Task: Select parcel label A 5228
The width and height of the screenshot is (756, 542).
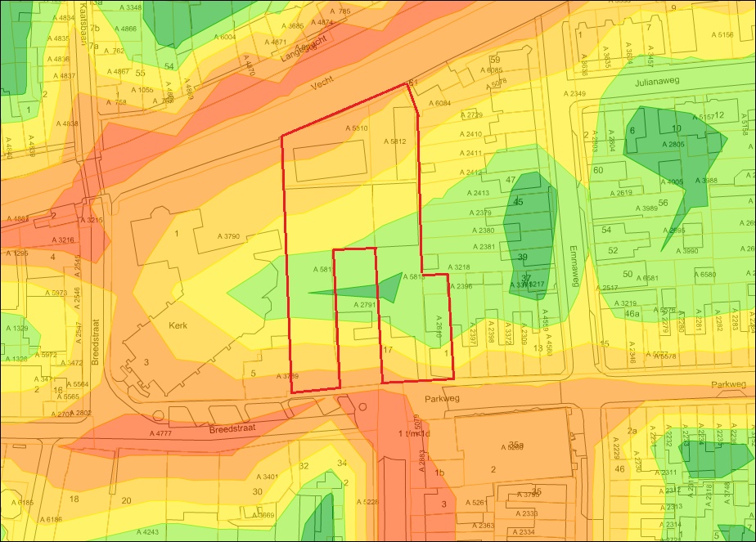Action: pyautogui.click(x=367, y=501)
